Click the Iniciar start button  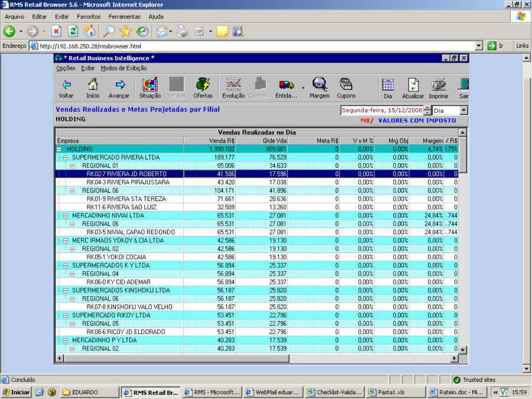click(x=16, y=392)
